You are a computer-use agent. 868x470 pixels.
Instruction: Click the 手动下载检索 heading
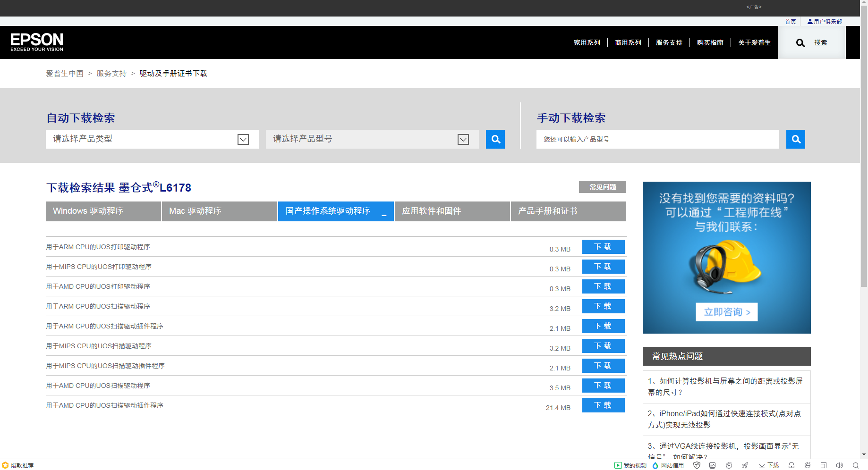[571, 118]
